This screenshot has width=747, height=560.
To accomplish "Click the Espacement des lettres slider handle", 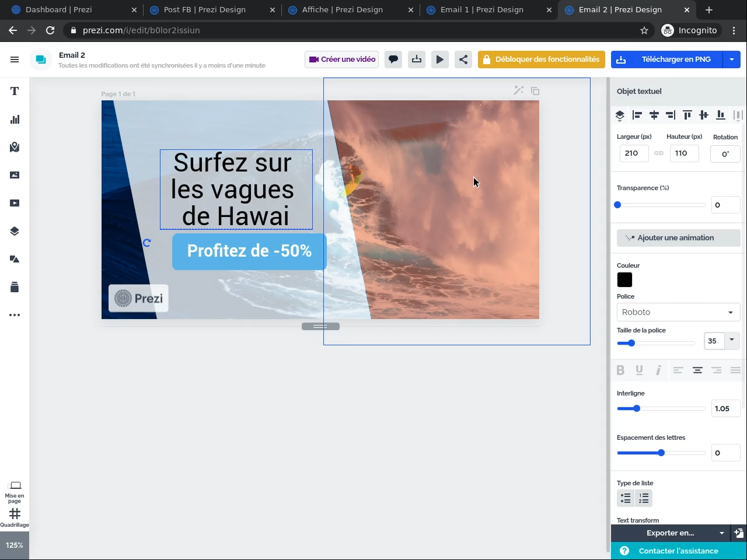I will coord(661,453).
